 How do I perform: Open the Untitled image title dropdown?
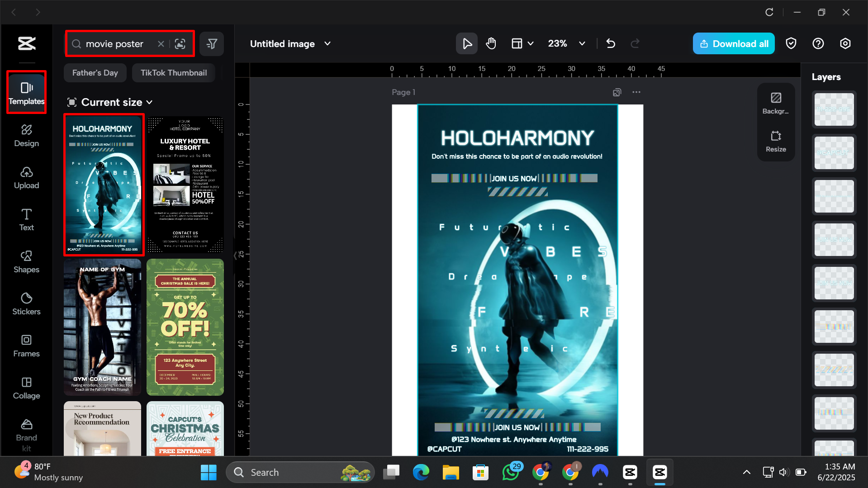(x=290, y=43)
